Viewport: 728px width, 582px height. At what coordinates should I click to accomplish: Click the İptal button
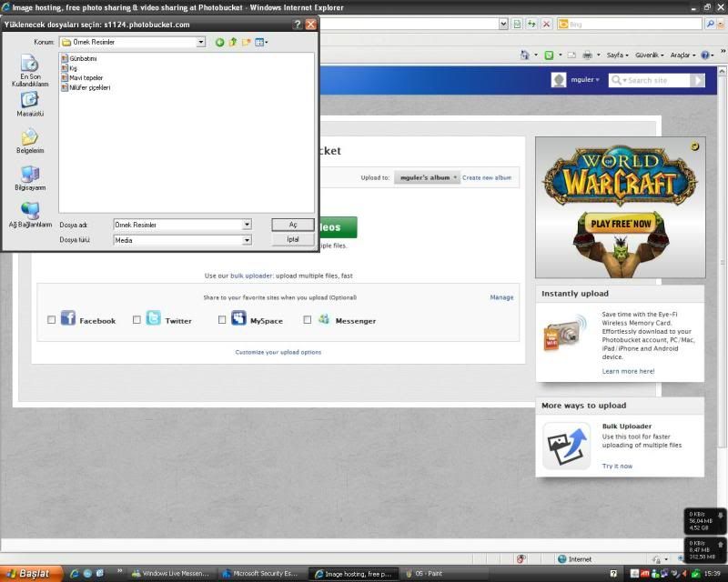pyautogui.click(x=293, y=239)
